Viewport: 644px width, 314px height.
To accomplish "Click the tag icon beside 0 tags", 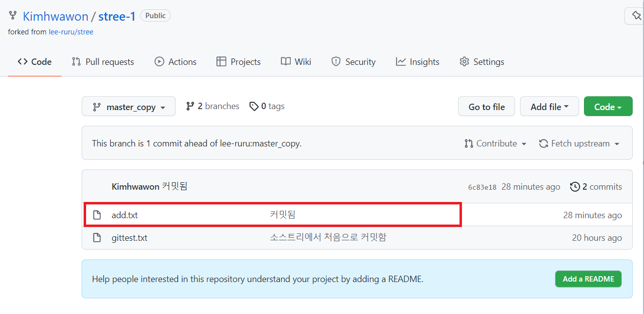I will pyautogui.click(x=254, y=106).
